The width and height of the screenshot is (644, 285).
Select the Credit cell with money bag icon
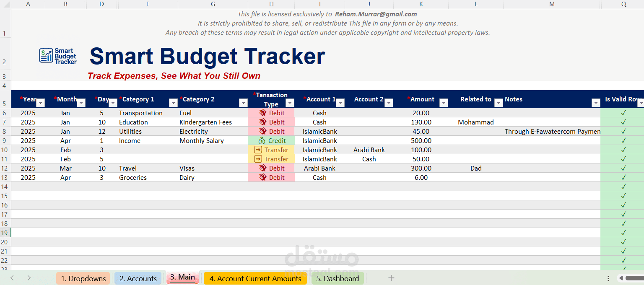tap(271, 140)
